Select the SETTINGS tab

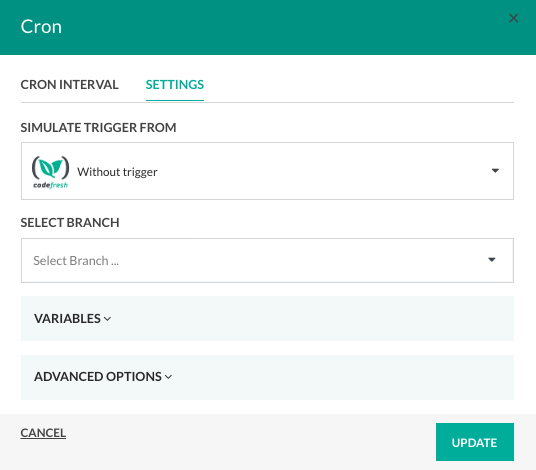(x=175, y=85)
